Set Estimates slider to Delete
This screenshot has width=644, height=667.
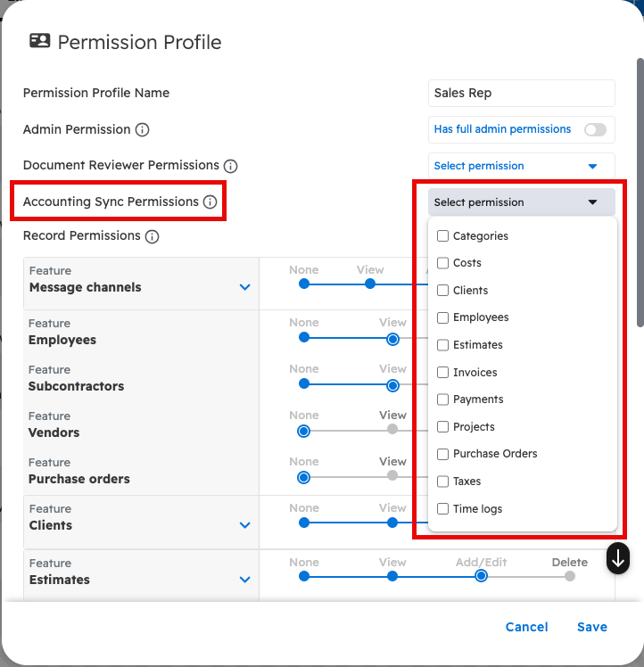[570, 576]
